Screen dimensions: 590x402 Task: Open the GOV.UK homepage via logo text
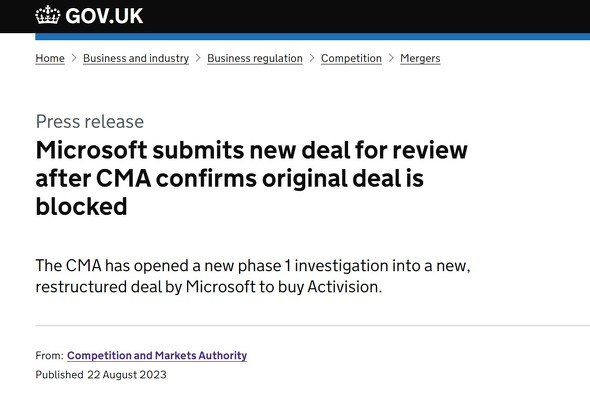point(104,16)
